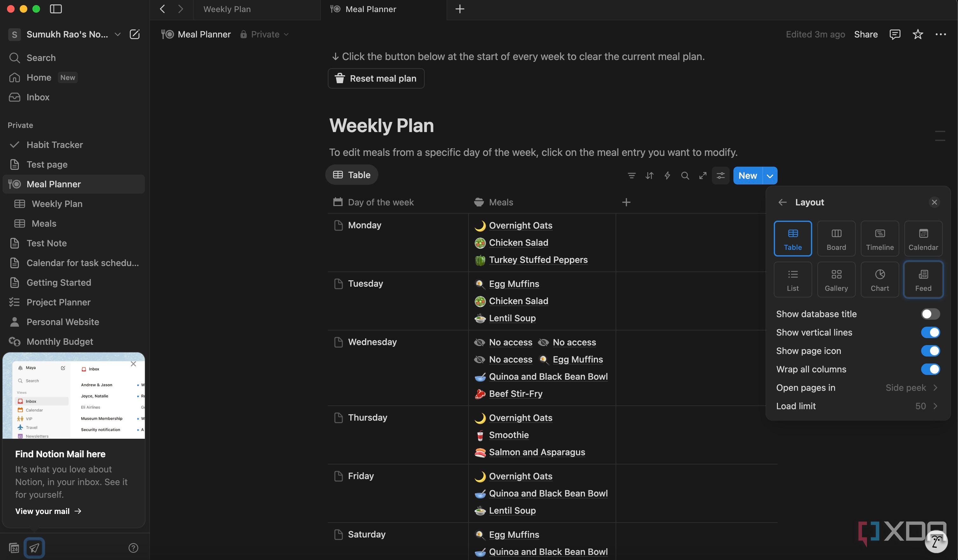The height and width of the screenshot is (560, 958).
Task: Open Monthly Budget page in sidebar
Action: point(73,342)
